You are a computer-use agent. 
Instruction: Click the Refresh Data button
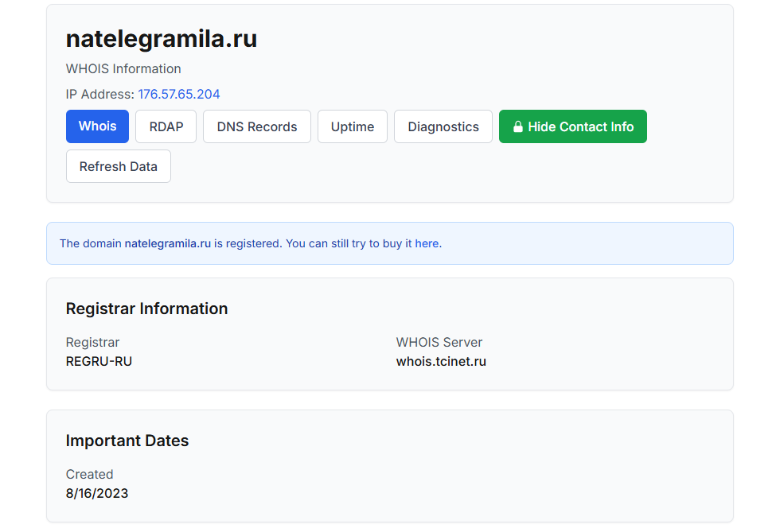[119, 166]
